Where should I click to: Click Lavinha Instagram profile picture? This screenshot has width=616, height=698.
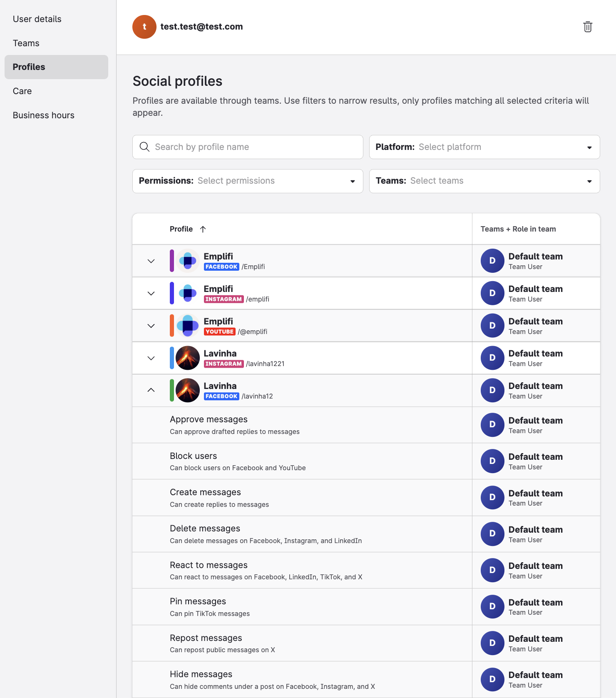[x=188, y=358]
